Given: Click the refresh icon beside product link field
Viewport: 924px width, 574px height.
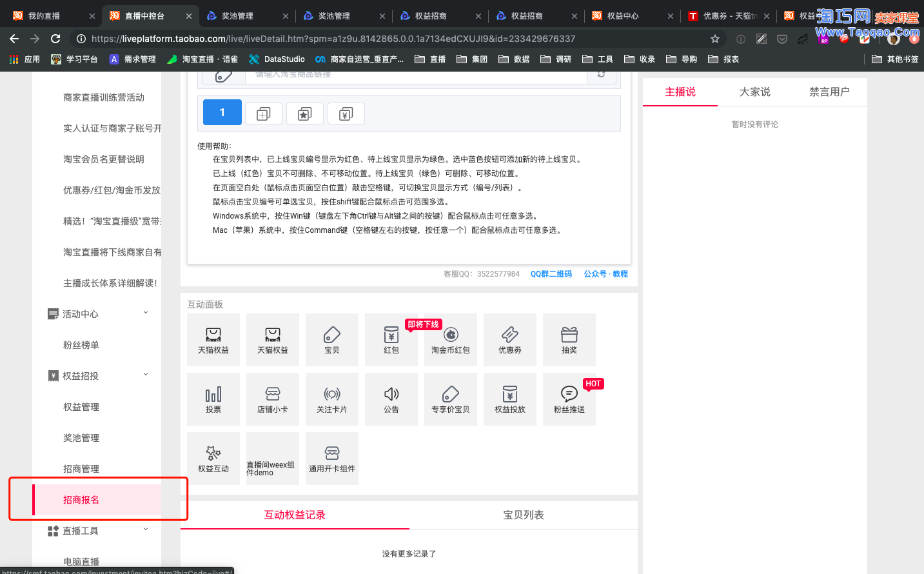Looking at the screenshot, I should [x=602, y=75].
